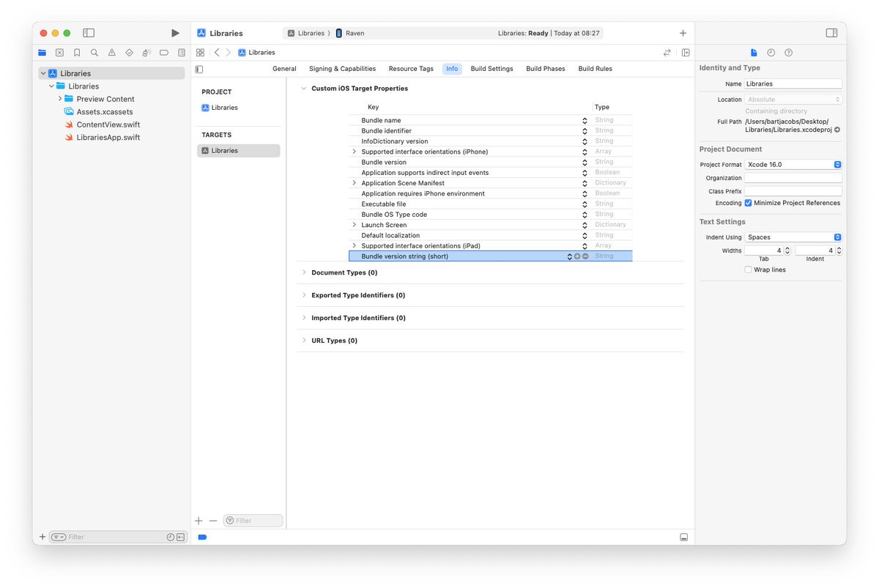Show only recently modified files clock
This screenshot has width=879, height=588.
tap(171, 537)
